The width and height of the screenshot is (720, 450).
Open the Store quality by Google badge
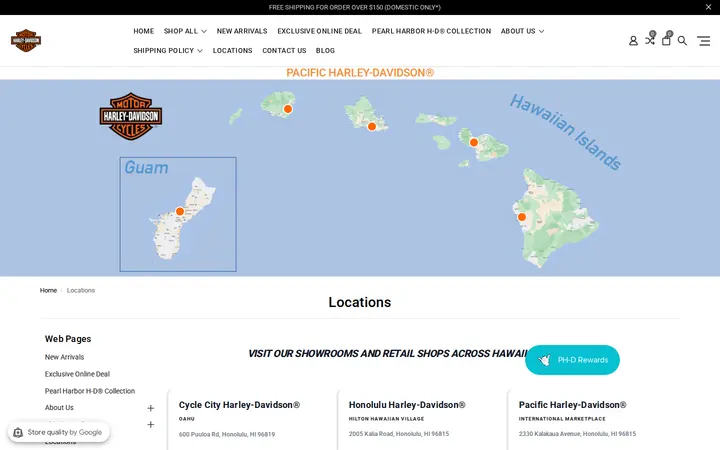(x=59, y=432)
